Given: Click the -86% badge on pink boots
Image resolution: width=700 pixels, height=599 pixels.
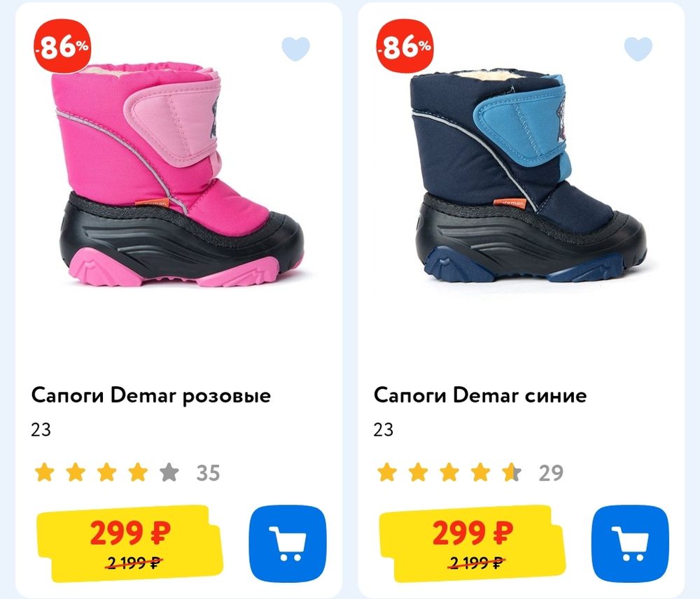Looking at the screenshot, I should pos(62,45).
